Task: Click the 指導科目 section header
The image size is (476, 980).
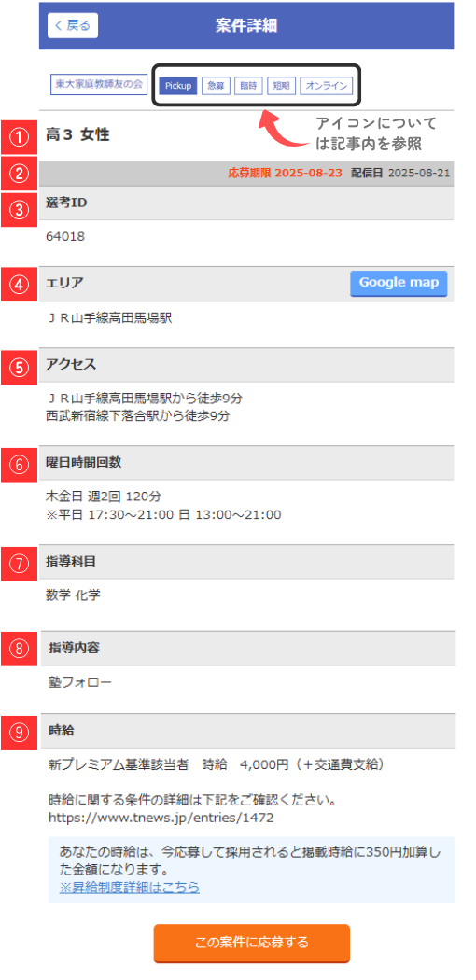Action: pyautogui.click(x=246, y=562)
